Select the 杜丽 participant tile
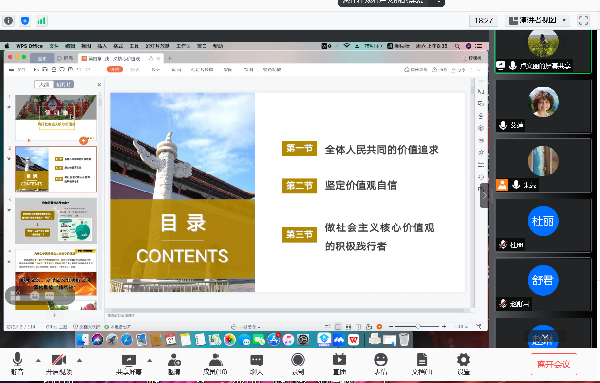The image size is (600, 383). (x=543, y=226)
